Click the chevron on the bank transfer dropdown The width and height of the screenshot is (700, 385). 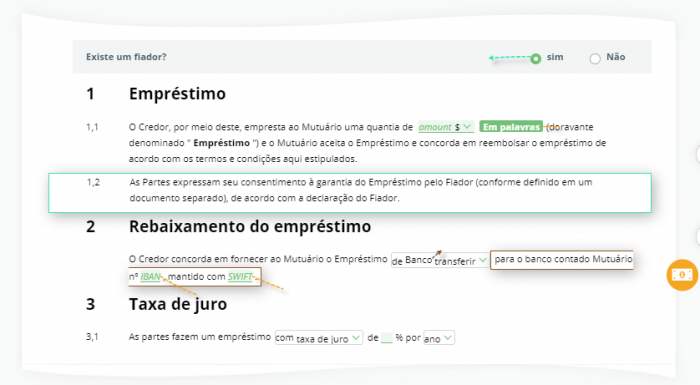tap(483, 259)
